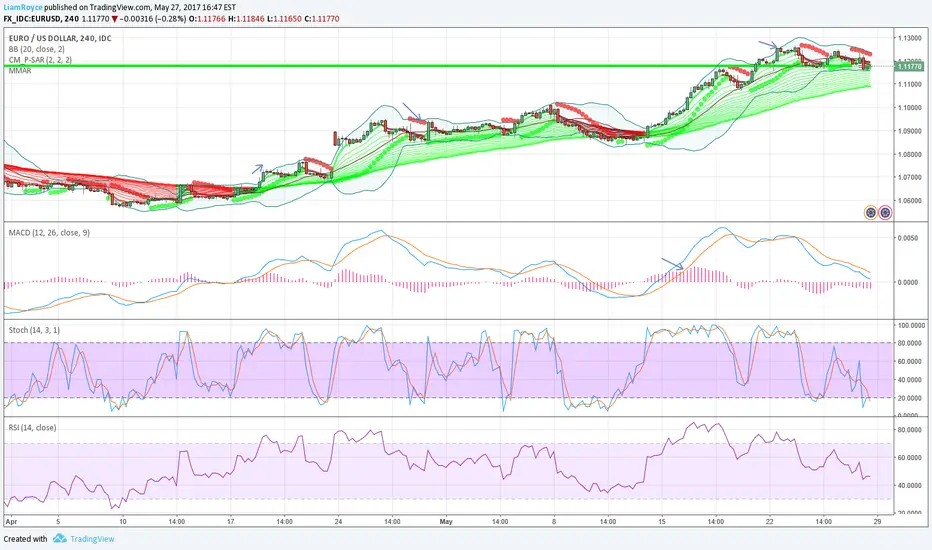This screenshot has width=932, height=550.
Task: Click the 17 date label on time axis
Action: (231, 521)
